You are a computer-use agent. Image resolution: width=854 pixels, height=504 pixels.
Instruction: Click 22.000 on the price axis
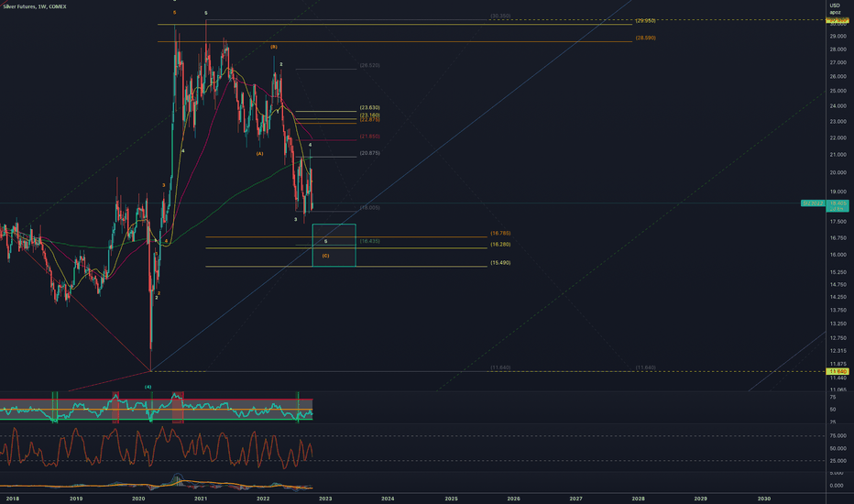[838, 138]
